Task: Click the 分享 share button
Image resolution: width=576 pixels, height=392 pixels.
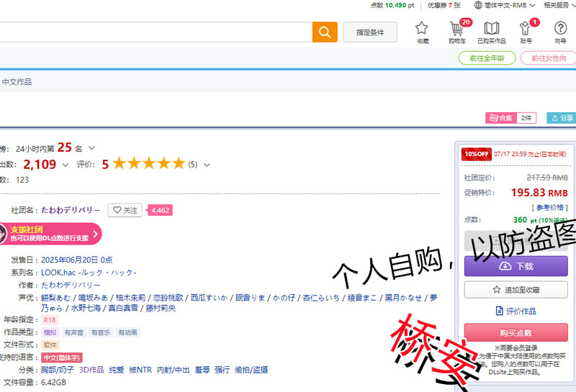Action: coord(562,118)
